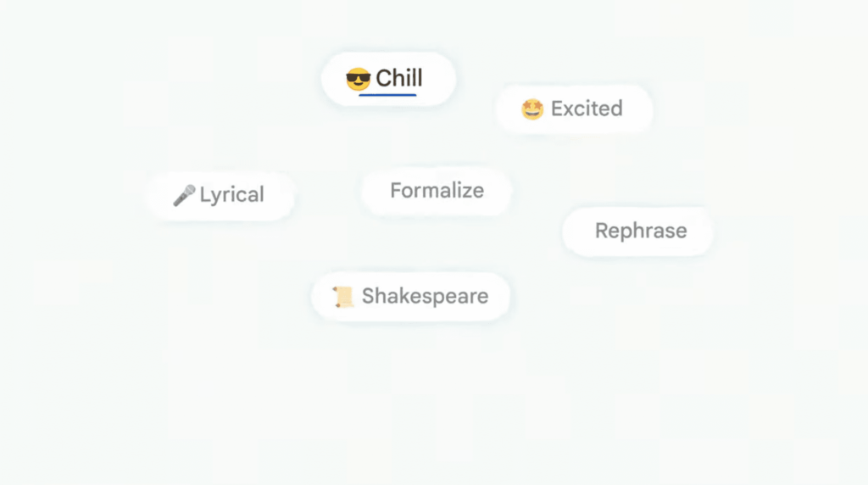The image size is (868, 485).
Task: Tap the Lyrical text label
Action: (232, 195)
